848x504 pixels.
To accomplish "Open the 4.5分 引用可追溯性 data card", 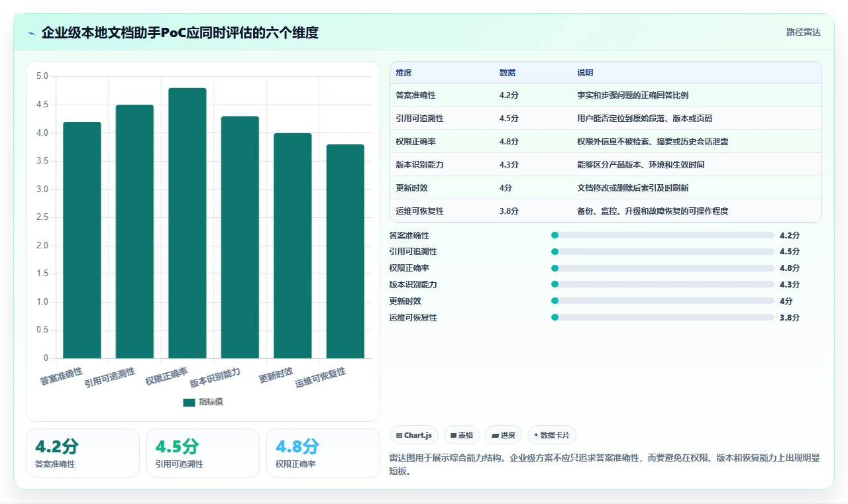I will 203,453.
